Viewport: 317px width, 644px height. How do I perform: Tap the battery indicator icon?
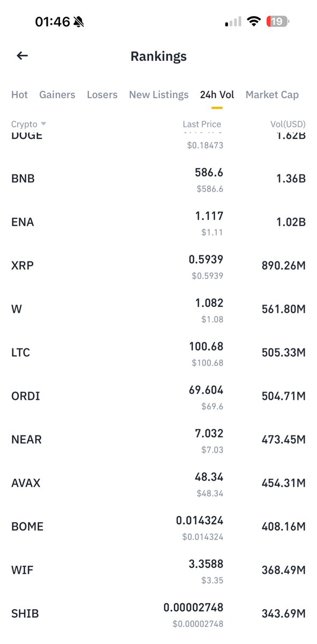point(279,22)
